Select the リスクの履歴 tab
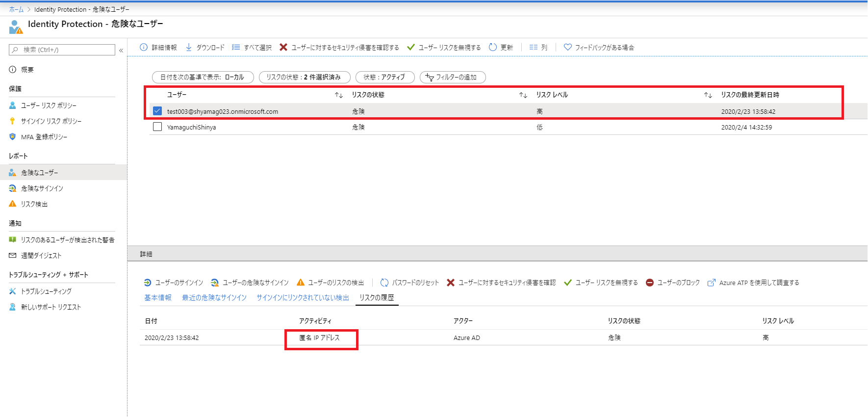Screen dimensions: 868x417 point(377,298)
